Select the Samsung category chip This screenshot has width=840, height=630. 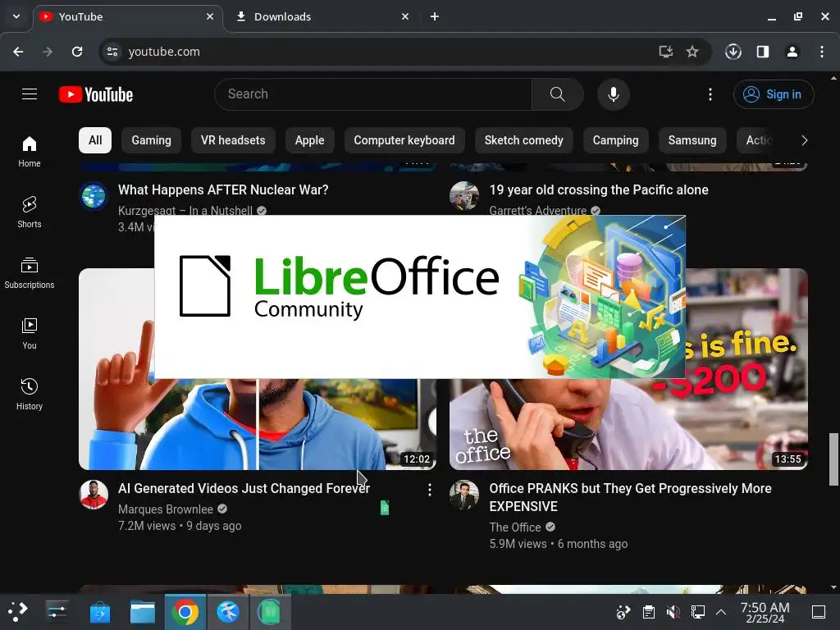[692, 140]
